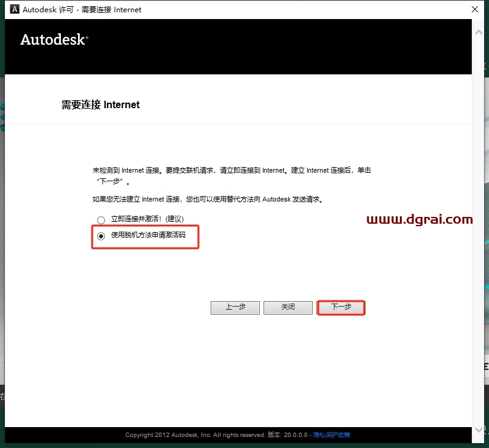Click the Autodesk 'A' title bar icon
The width and height of the screenshot is (489, 448).
[x=14, y=9]
